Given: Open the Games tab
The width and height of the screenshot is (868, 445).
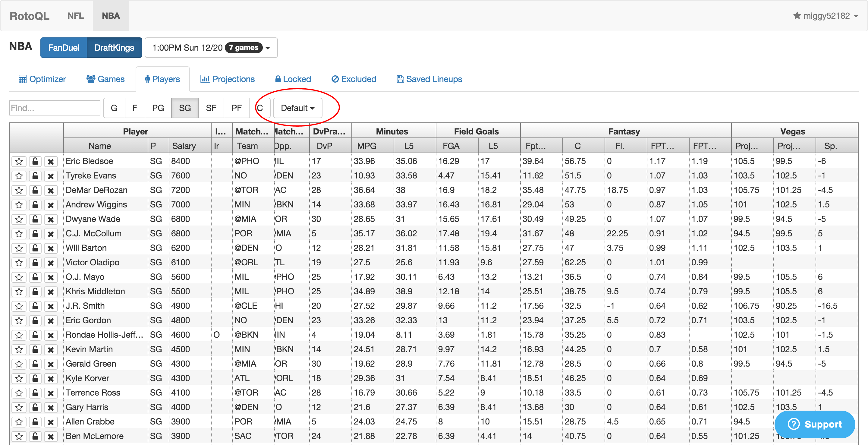Looking at the screenshot, I should pos(105,79).
